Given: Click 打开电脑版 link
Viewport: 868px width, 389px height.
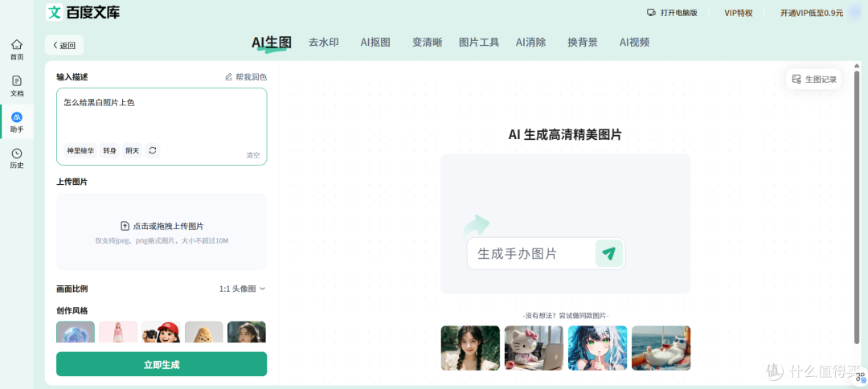Looking at the screenshot, I should pos(672,13).
